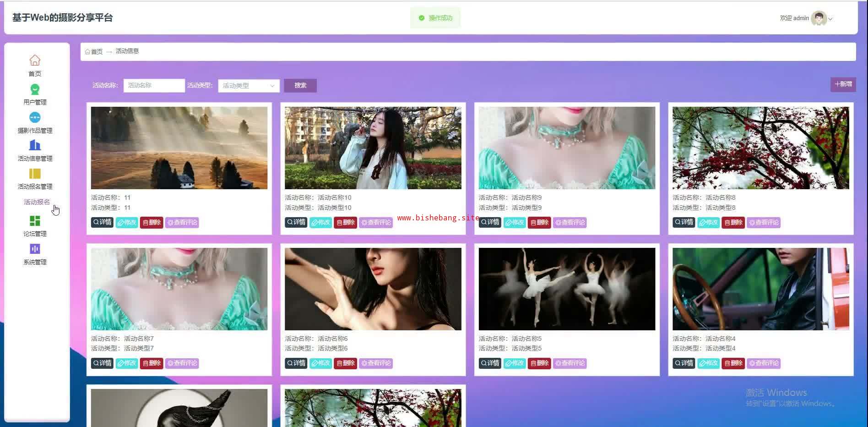The height and width of the screenshot is (427, 868).
Task: Click 修改 for 活动名称9
Action: pos(515,223)
